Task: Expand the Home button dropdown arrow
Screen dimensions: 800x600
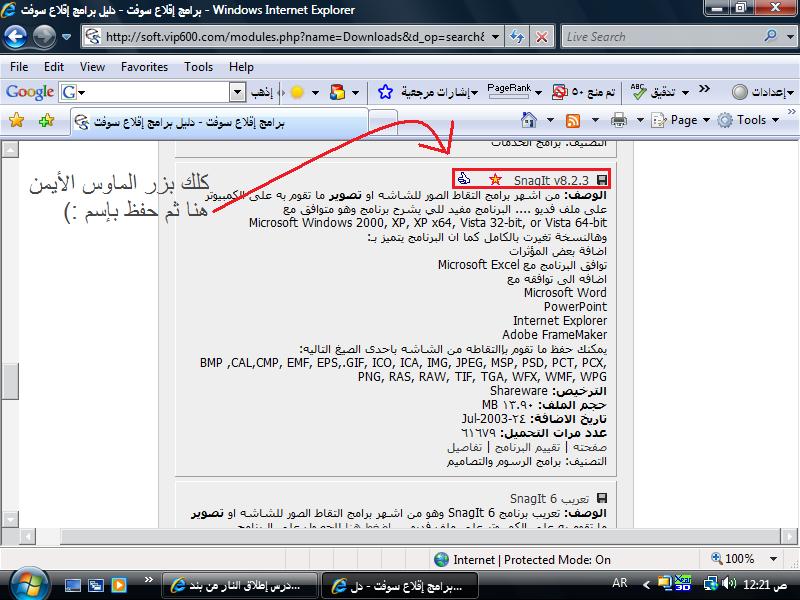Action: pos(550,120)
